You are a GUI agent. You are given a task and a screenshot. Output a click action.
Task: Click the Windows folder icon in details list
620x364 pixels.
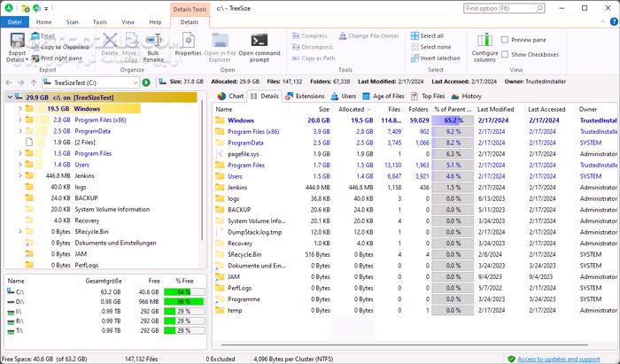click(220, 120)
